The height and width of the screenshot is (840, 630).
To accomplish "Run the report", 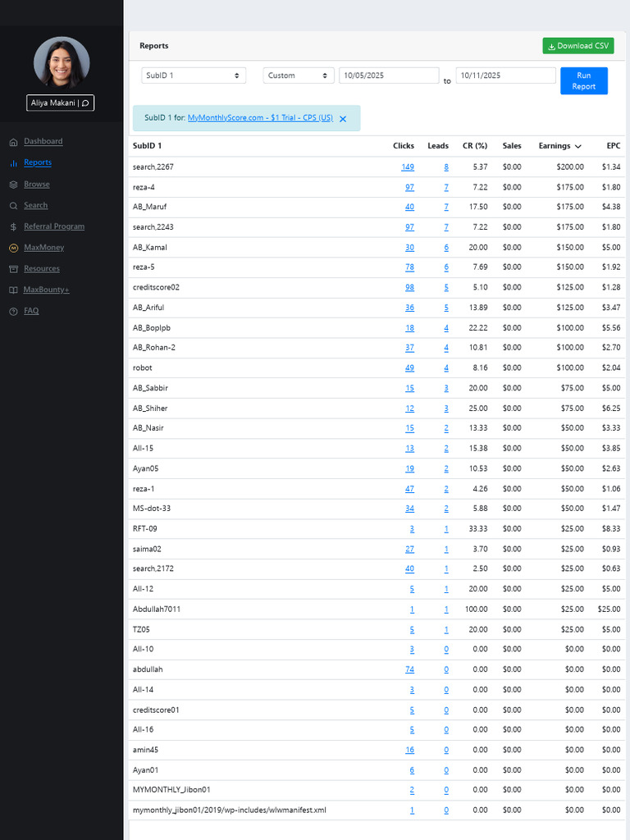I will click(x=584, y=81).
